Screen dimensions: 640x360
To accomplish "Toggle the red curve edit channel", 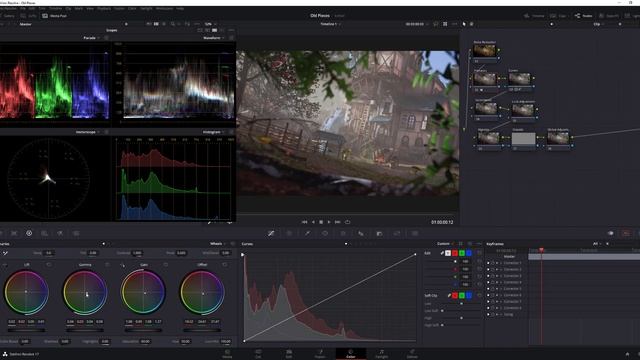I will 455,253.
